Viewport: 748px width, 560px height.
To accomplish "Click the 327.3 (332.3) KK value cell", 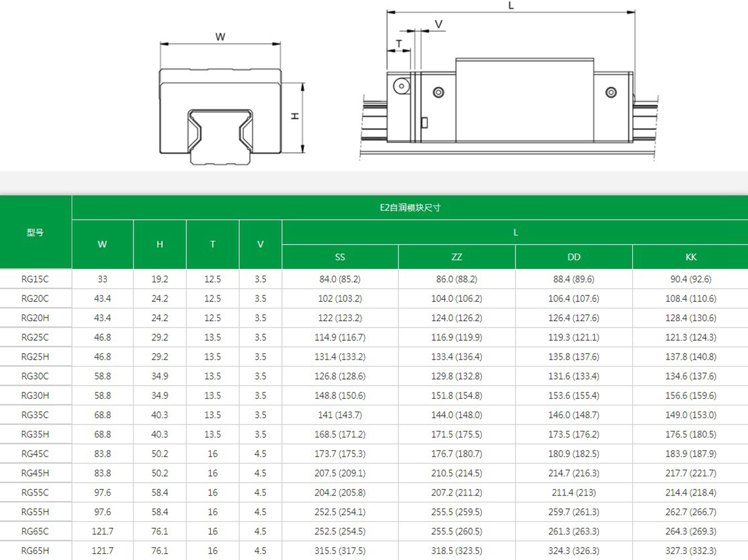I will pos(691,551).
